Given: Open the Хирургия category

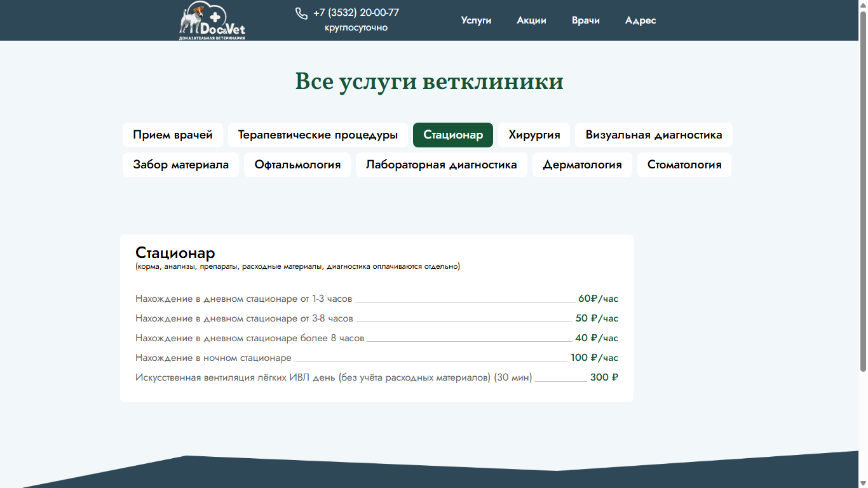Looking at the screenshot, I should click(534, 135).
